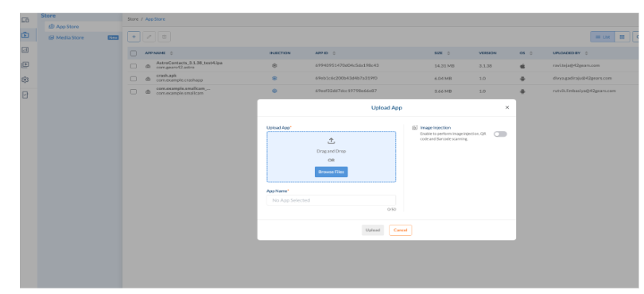
Task: Open the checklist icon in left rail
Action: tap(25, 95)
